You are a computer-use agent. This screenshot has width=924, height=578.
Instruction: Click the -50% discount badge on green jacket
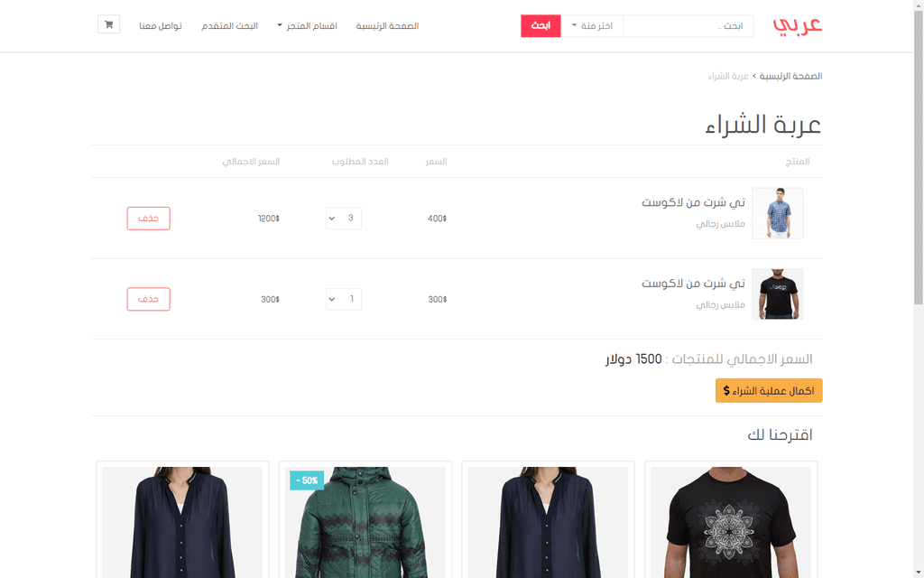tap(307, 480)
